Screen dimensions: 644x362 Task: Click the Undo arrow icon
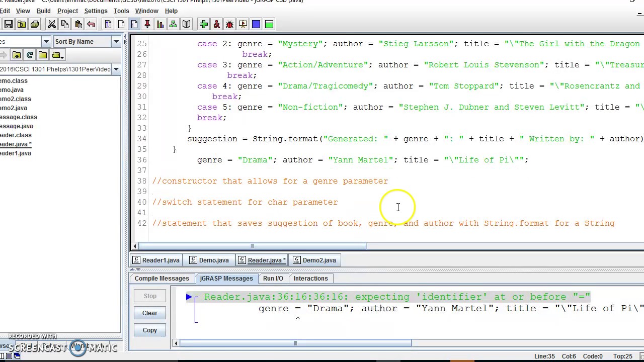click(91, 24)
